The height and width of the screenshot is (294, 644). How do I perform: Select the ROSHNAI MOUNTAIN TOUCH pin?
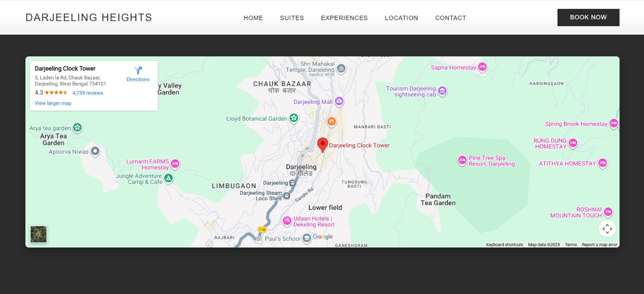point(608,212)
